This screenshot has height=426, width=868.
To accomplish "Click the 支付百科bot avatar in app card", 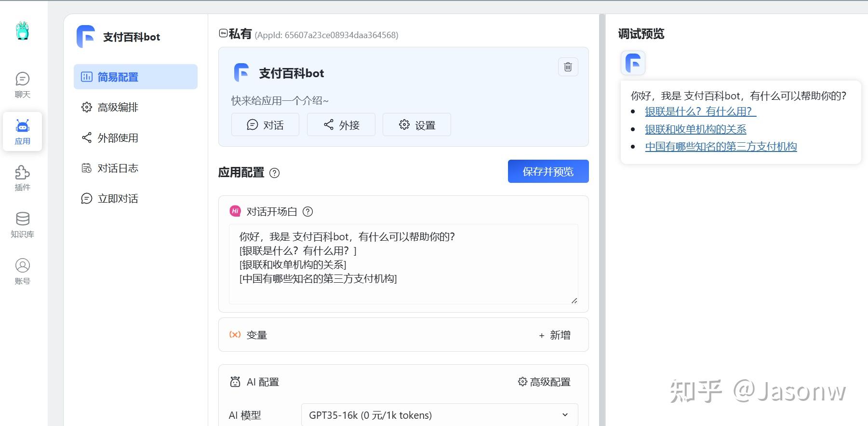I will pyautogui.click(x=241, y=73).
